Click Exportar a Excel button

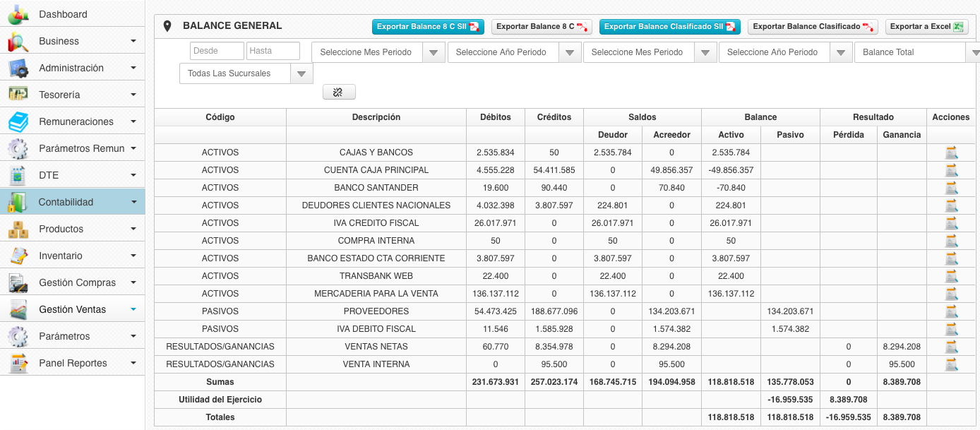point(926,27)
